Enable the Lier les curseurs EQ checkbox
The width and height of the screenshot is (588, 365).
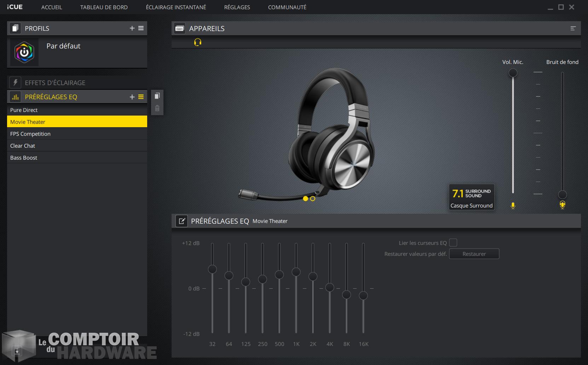coord(453,243)
